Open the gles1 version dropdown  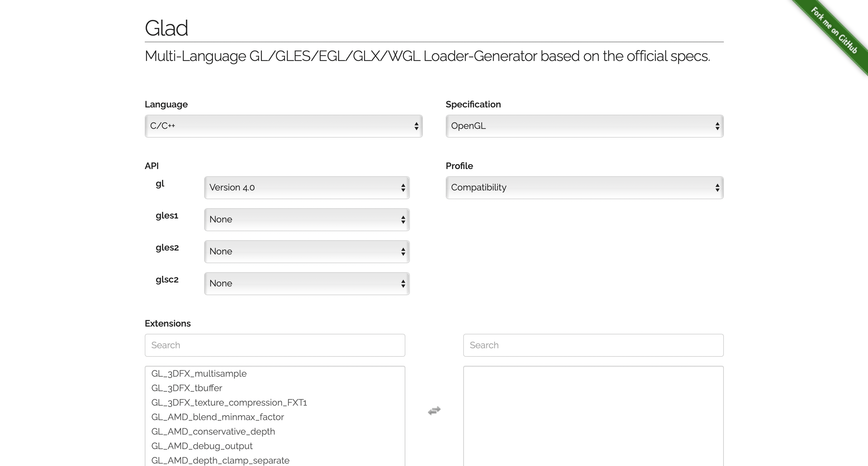click(307, 219)
